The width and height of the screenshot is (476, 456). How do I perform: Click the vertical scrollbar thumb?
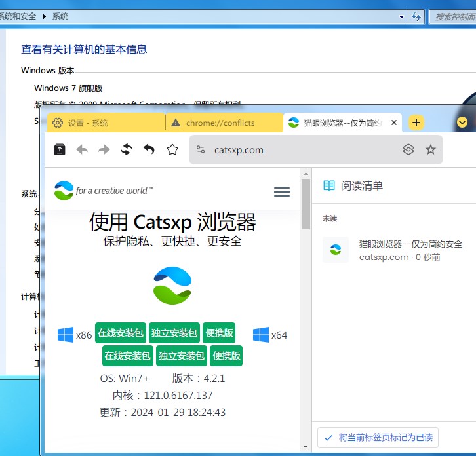[x=306, y=204]
